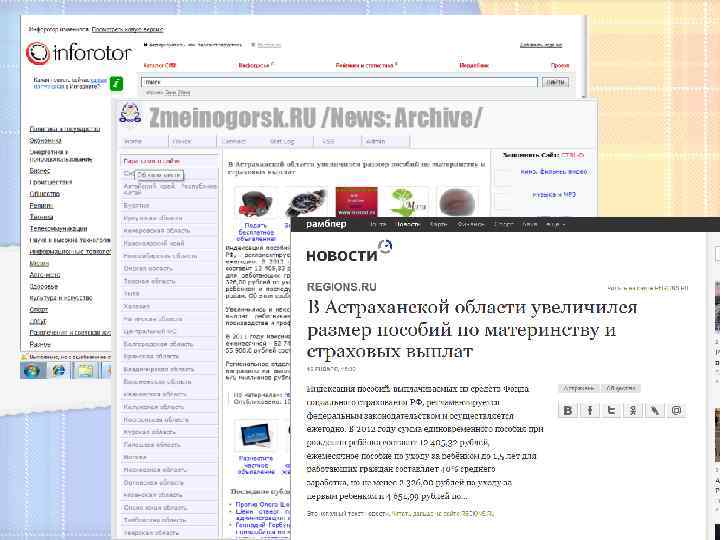The height and width of the screenshot is (540, 720).
Task: Open Новости in the Rambler top bar
Action: [408, 225]
